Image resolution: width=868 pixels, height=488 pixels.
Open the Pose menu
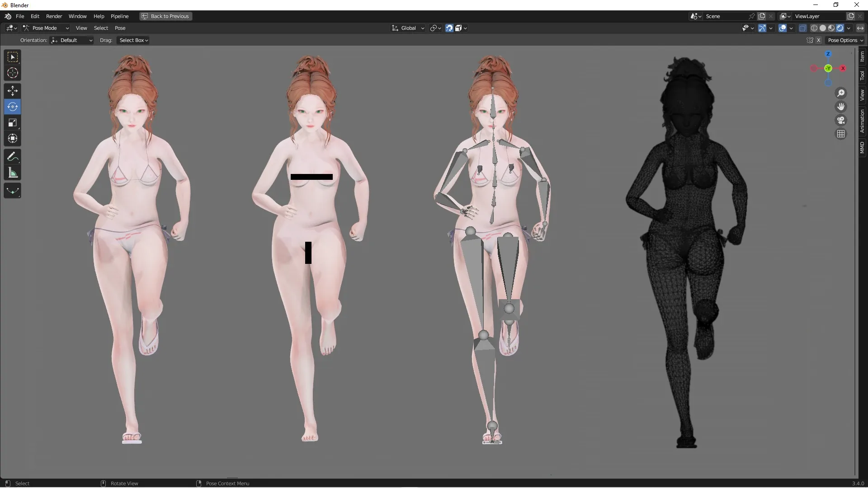click(120, 28)
